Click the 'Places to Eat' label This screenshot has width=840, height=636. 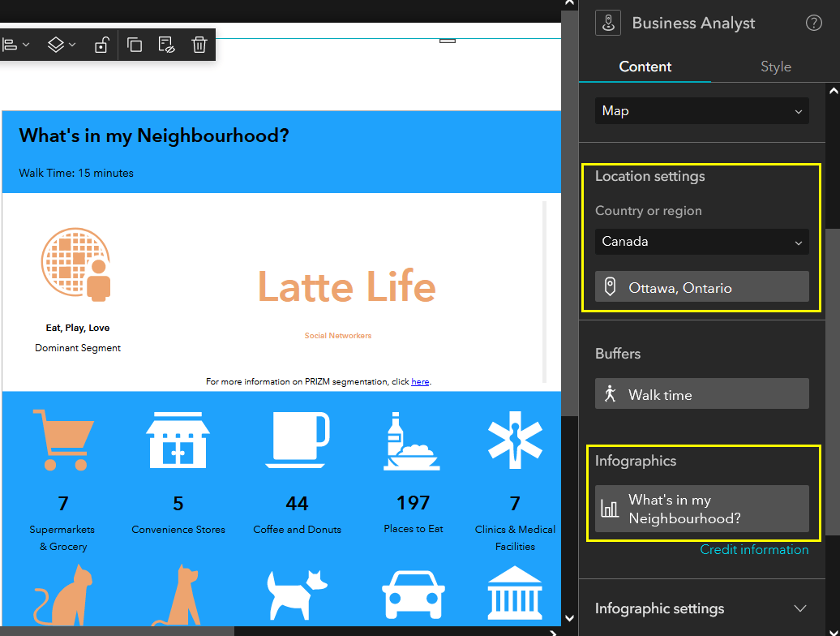(x=414, y=529)
